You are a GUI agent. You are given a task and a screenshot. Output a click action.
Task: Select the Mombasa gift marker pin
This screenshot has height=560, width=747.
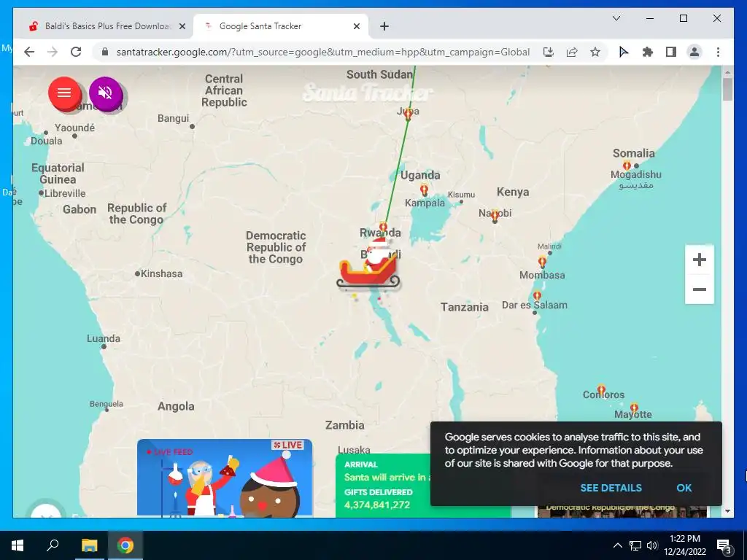[x=542, y=261]
